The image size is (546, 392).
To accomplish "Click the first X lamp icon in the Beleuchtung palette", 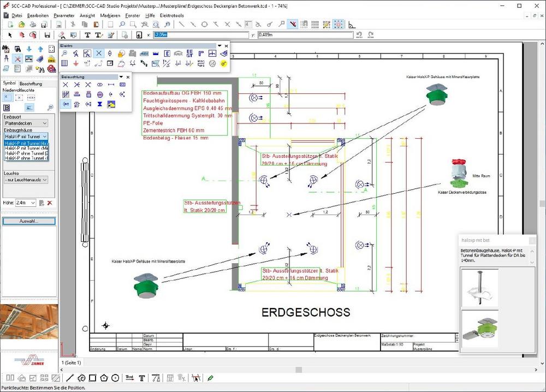I will click(x=66, y=85).
